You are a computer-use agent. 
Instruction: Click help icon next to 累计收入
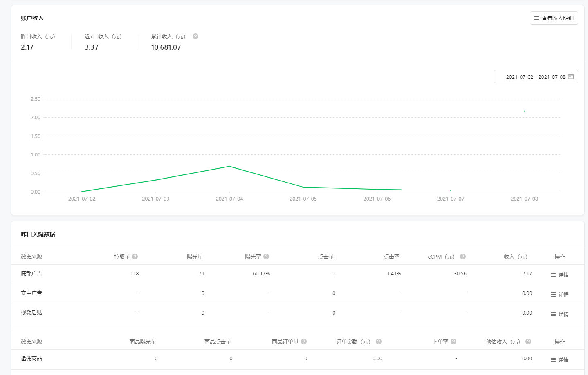tap(195, 36)
